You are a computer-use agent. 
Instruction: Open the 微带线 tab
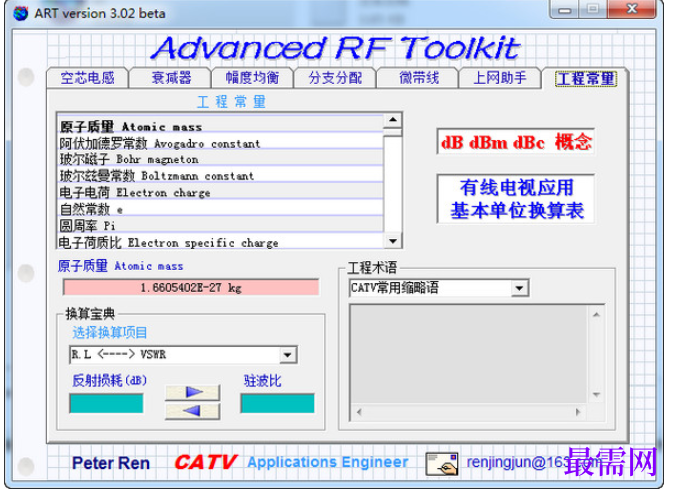coord(418,78)
